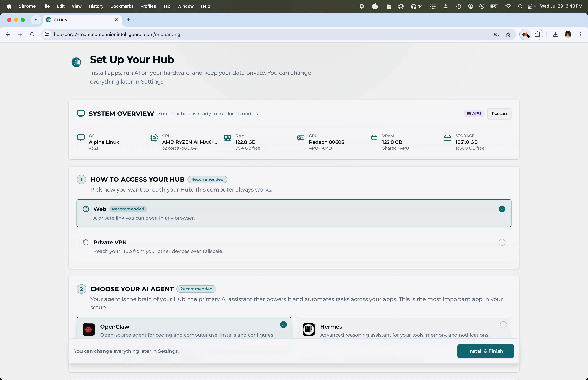Select the OpenClaw agent checkmark
Viewport: 588px width, 380px height.
283,325
